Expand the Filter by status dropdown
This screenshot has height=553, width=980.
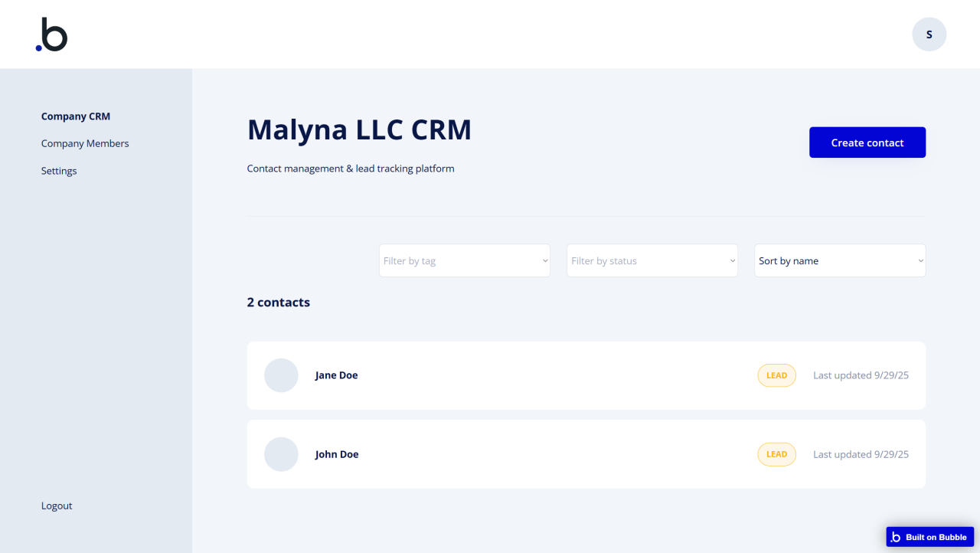(652, 260)
